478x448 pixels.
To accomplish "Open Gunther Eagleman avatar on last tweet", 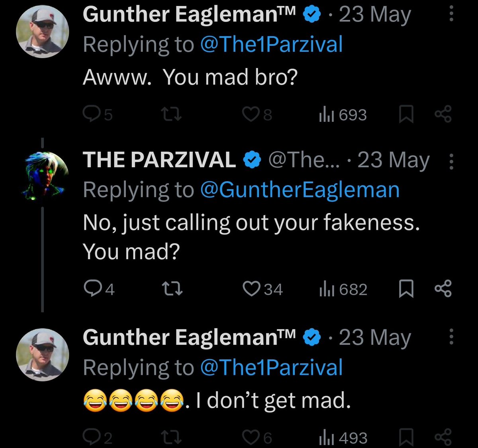I will pyautogui.click(x=42, y=354).
